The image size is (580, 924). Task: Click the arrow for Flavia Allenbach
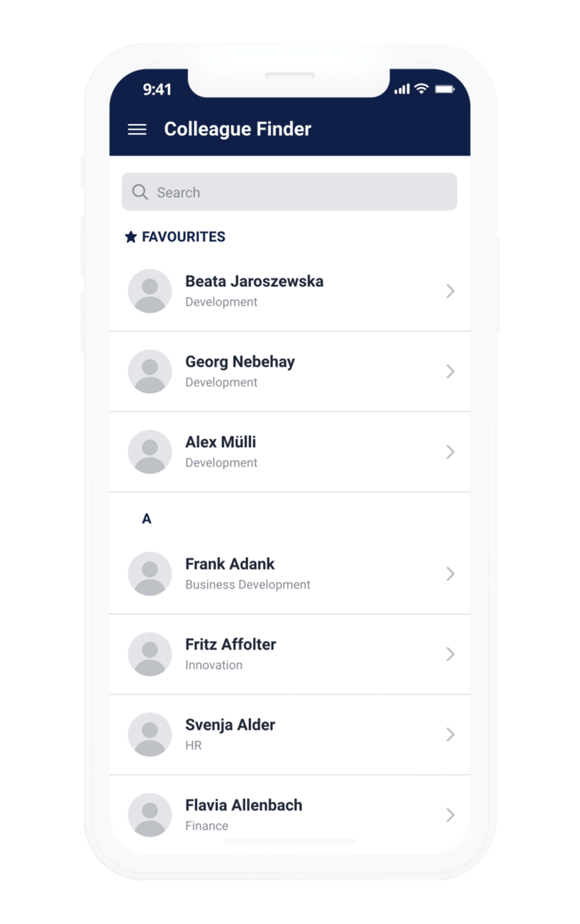coord(450,814)
